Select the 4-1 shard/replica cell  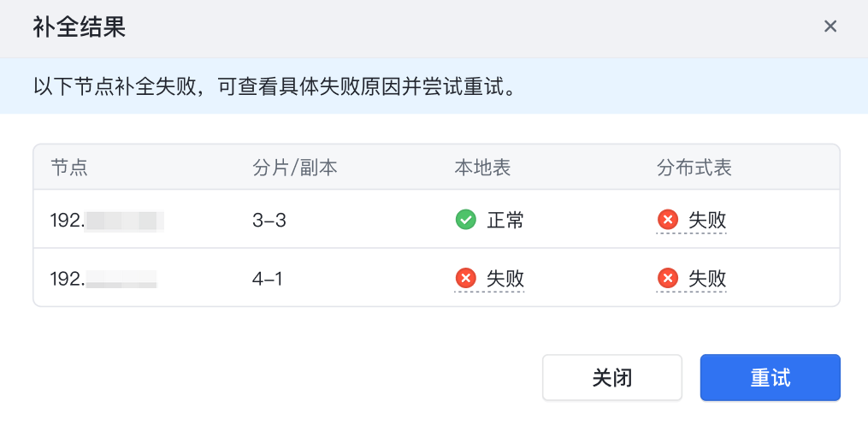(x=268, y=279)
